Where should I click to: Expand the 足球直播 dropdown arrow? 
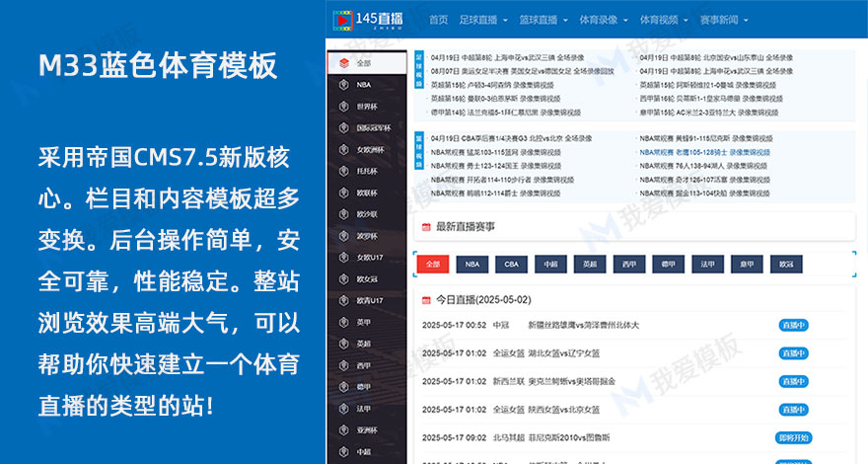505,21
